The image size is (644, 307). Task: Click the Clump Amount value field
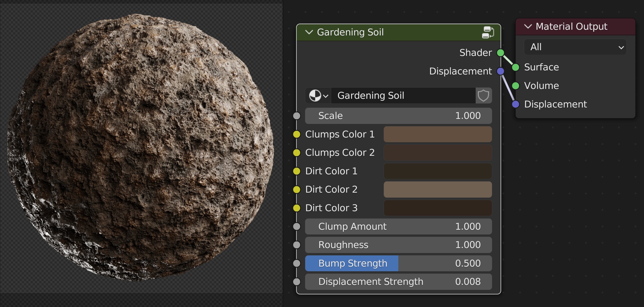pos(398,226)
